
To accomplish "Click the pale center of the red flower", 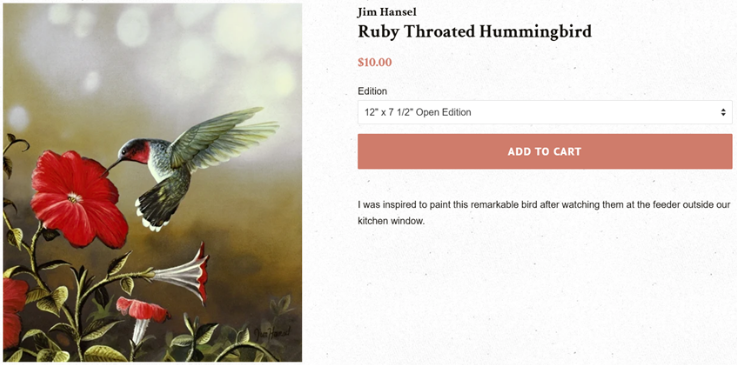I will (x=75, y=198).
